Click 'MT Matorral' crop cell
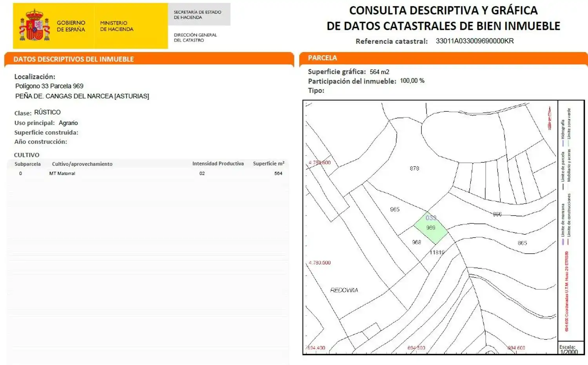This screenshot has height=365, width=588. click(62, 173)
